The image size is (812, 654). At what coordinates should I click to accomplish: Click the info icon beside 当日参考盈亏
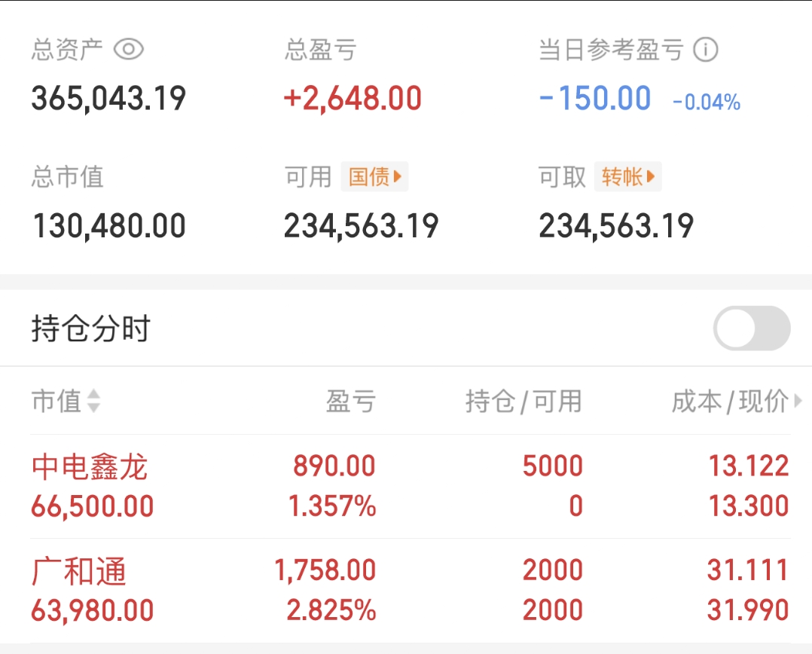point(706,50)
